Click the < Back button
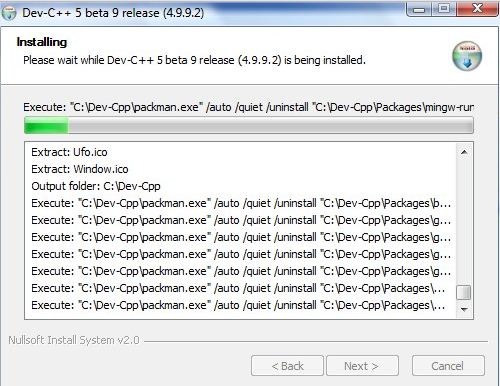The width and height of the screenshot is (500, 386). [287, 366]
